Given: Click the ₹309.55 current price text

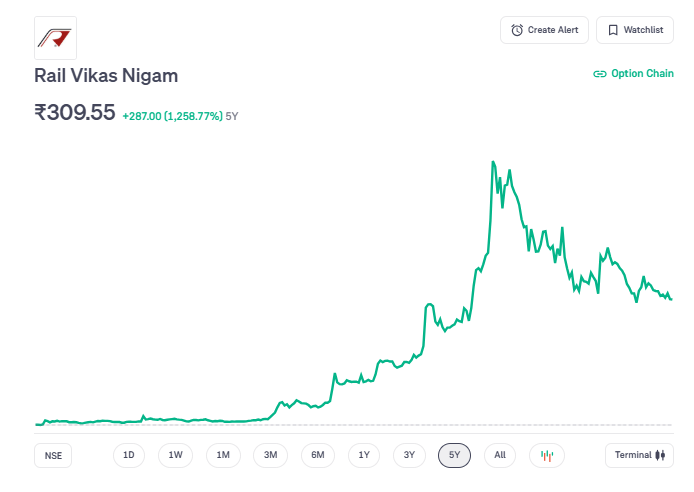Looking at the screenshot, I should click(75, 112).
